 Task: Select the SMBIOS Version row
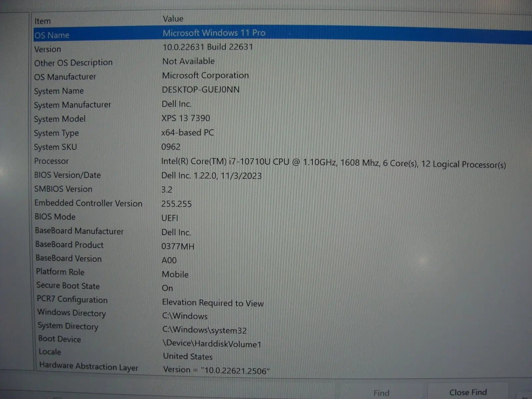click(x=283, y=189)
